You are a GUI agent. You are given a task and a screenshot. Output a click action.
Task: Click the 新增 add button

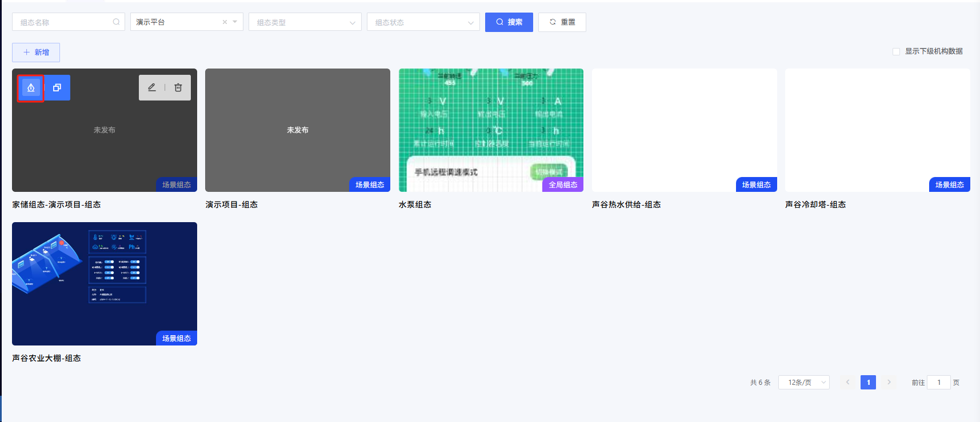36,53
